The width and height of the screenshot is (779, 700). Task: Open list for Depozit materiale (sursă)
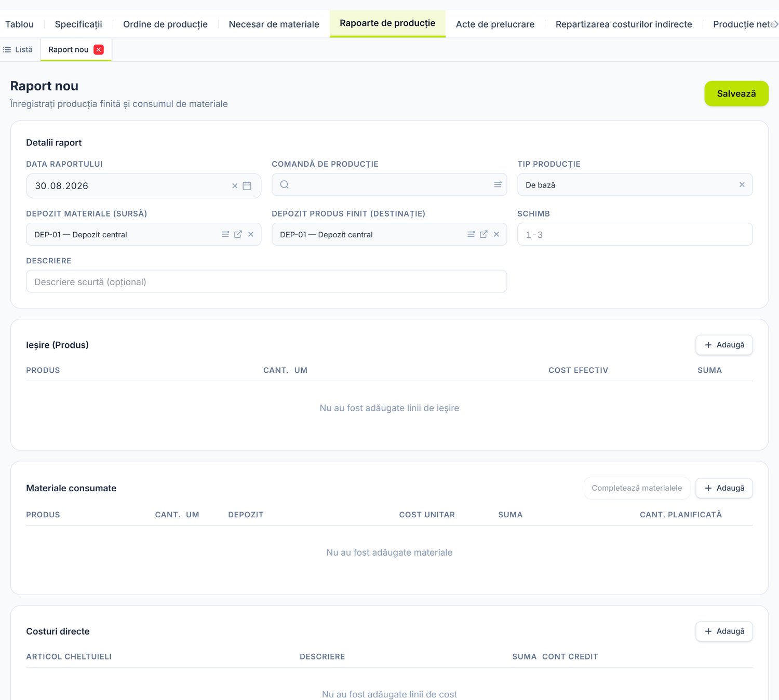click(x=225, y=234)
